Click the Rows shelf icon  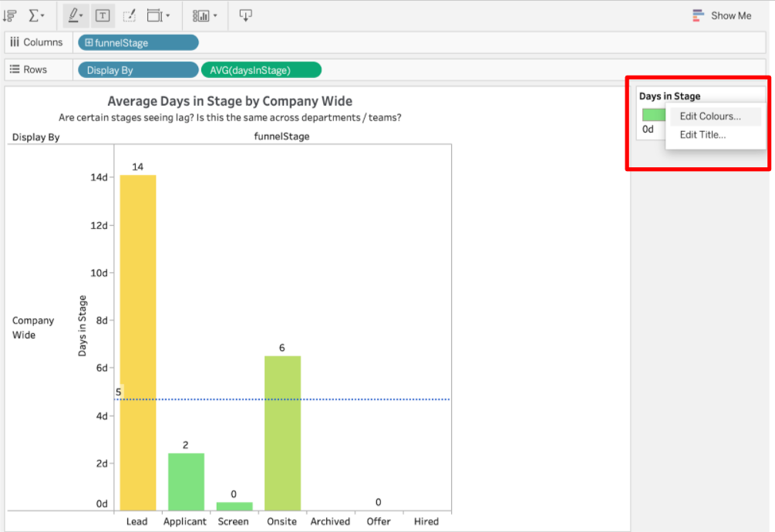click(x=15, y=69)
